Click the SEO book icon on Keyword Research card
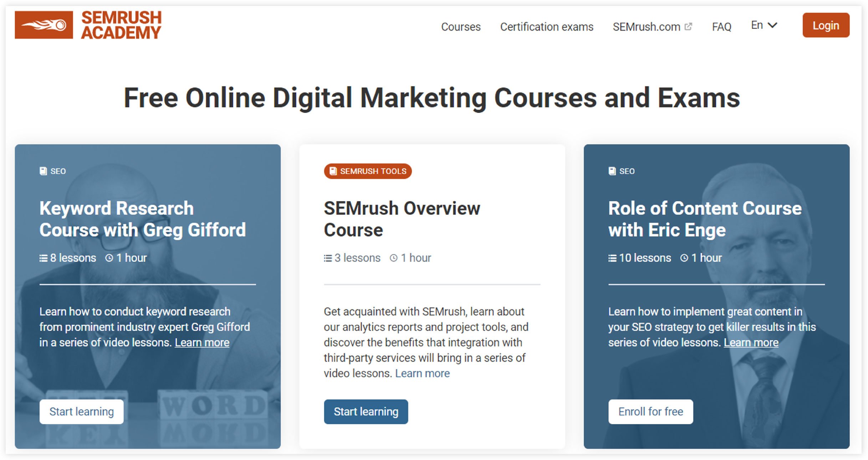Image resolution: width=868 pixels, height=460 pixels. click(x=43, y=171)
